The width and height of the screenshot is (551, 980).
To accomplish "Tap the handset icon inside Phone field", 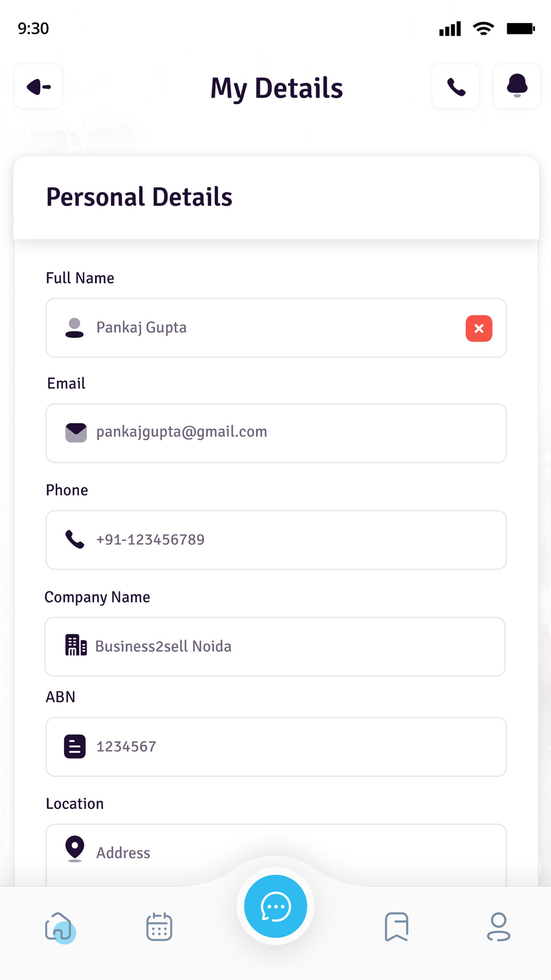I will pos(75,539).
